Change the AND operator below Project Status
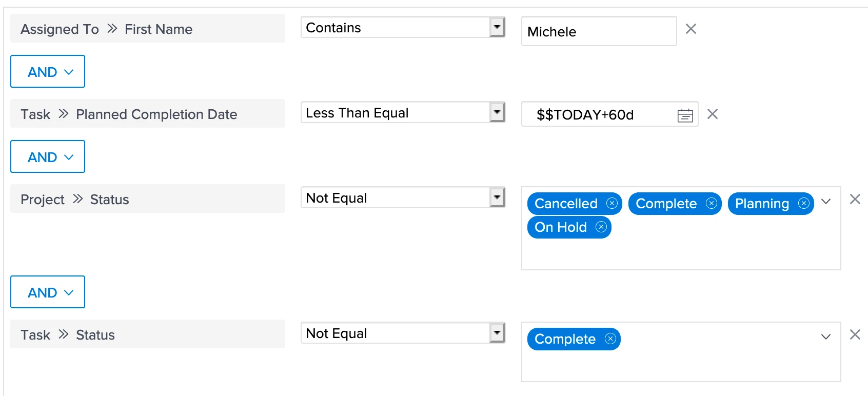The image size is (868, 396). [x=48, y=292]
